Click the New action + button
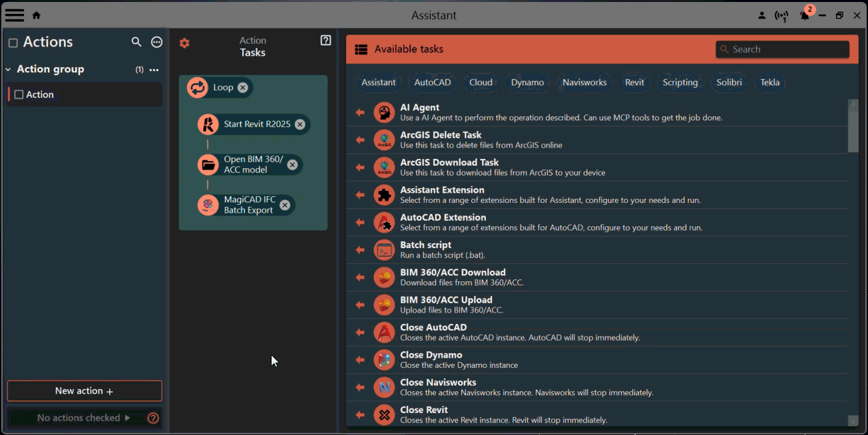The width and height of the screenshot is (868, 435). point(85,391)
